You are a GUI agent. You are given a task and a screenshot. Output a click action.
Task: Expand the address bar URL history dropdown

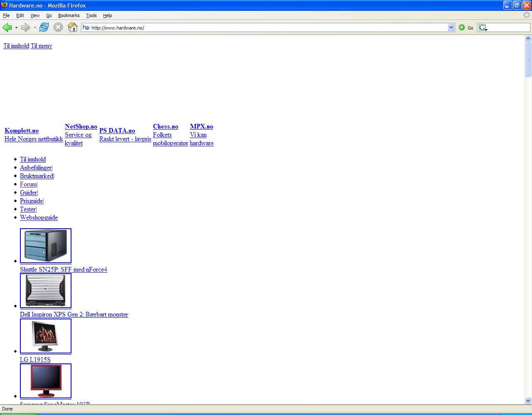tap(451, 27)
